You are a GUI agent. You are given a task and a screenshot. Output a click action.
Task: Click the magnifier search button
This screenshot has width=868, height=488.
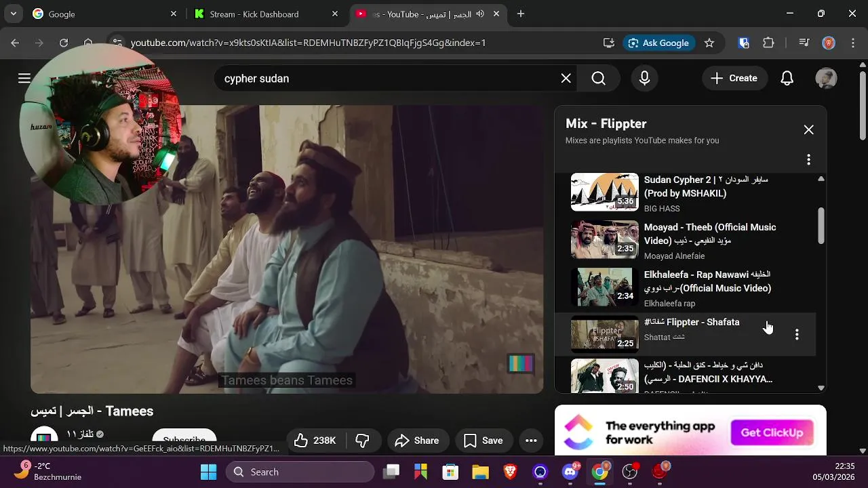click(598, 79)
